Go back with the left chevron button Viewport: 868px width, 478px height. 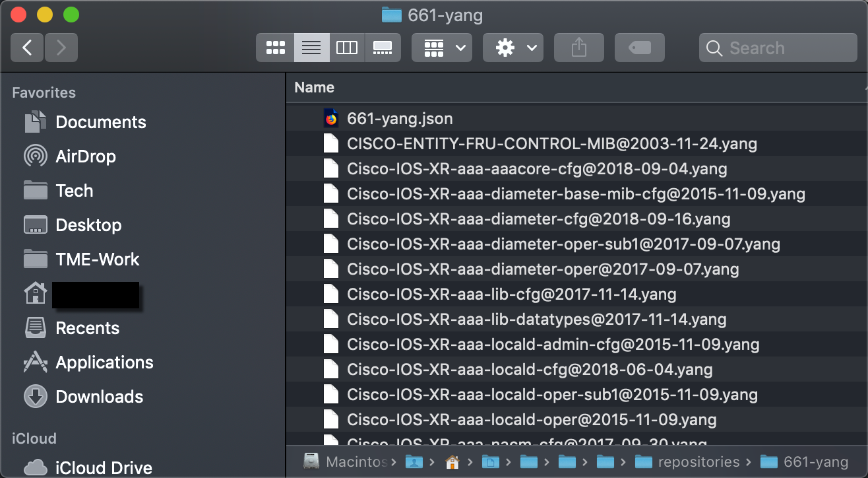point(27,48)
